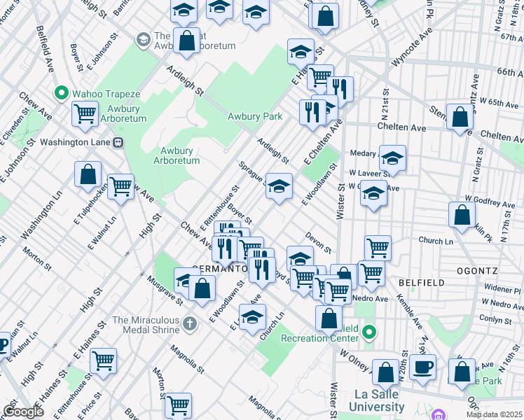Click the W Olney Ave street label
524x420 pixels.
coord(355,360)
